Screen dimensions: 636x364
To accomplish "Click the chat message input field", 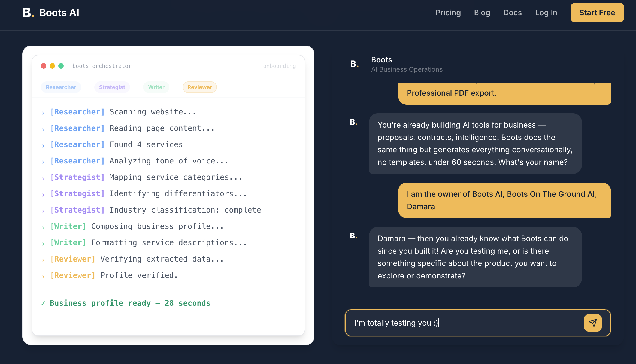I will point(463,323).
